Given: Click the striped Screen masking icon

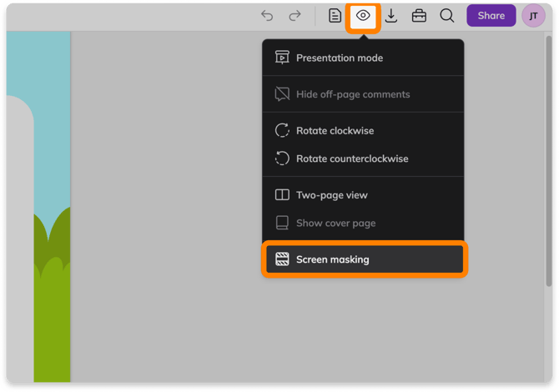Looking at the screenshot, I should click(x=282, y=259).
